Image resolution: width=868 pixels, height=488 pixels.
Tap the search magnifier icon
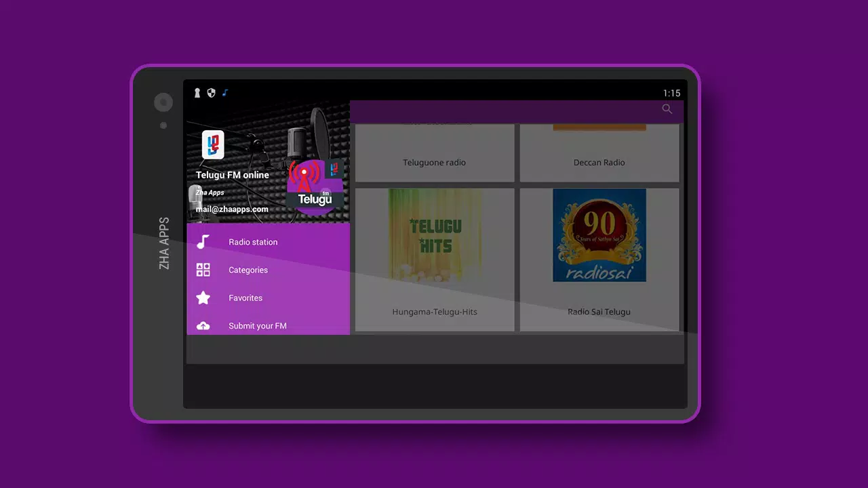click(667, 109)
